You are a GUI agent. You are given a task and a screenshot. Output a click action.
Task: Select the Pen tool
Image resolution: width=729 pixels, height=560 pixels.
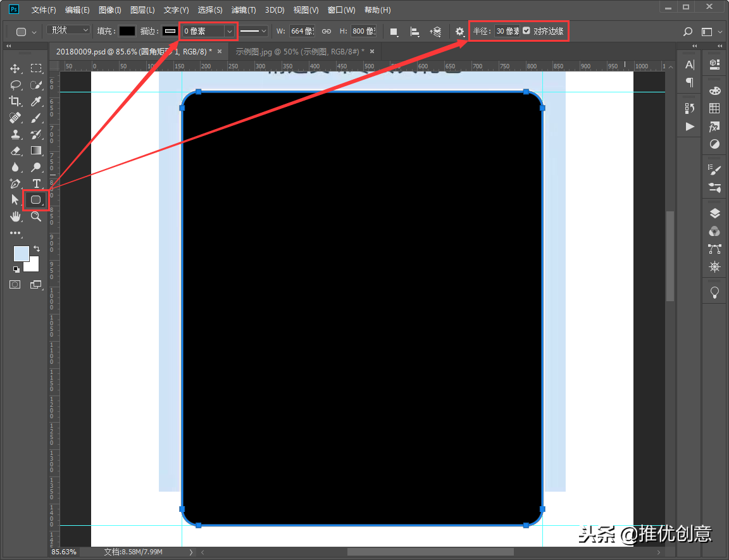(x=15, y=184)
